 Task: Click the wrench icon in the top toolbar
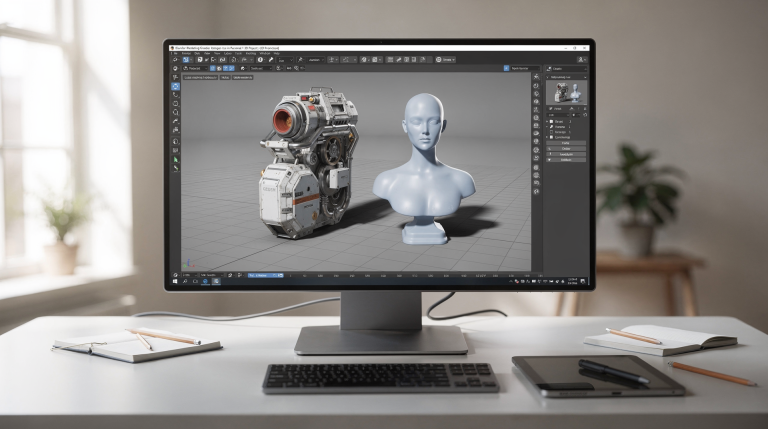tap(271, 60)
